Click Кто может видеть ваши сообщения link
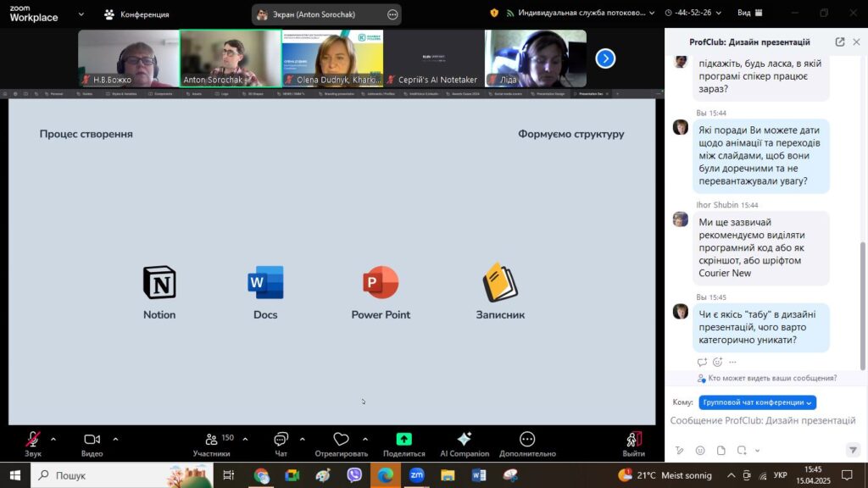This screenshot has height=488, width=868. point(772,379)
